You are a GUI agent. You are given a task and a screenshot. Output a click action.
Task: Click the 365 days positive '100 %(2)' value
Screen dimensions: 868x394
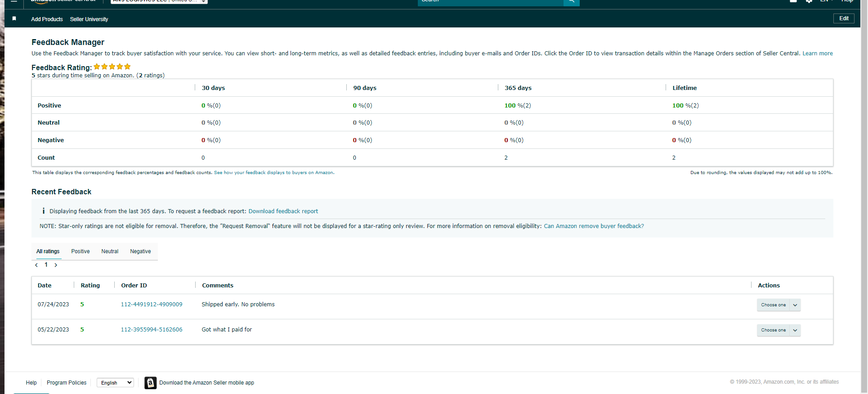[x=518, y=106]
